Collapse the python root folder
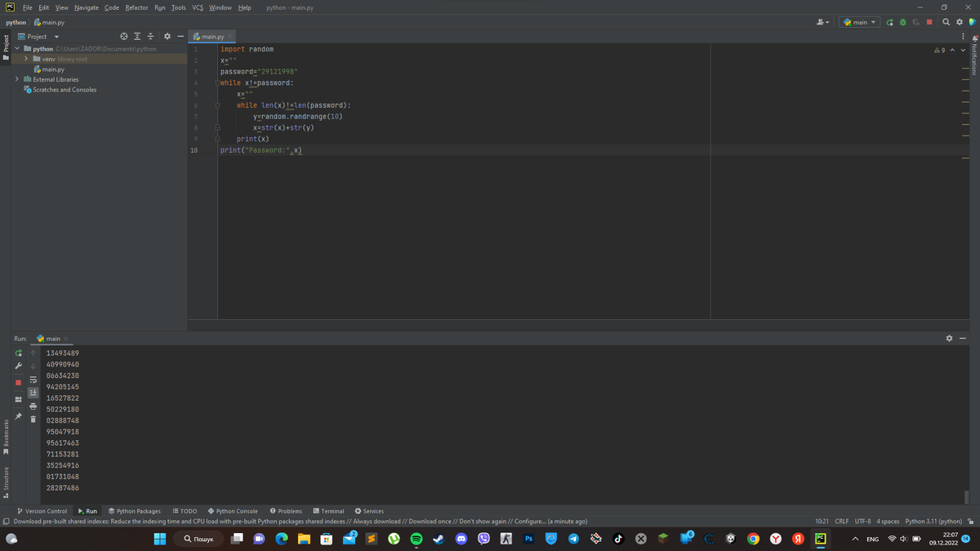The image size is (980, 551). pyautogui.click(x=18, y=49)
